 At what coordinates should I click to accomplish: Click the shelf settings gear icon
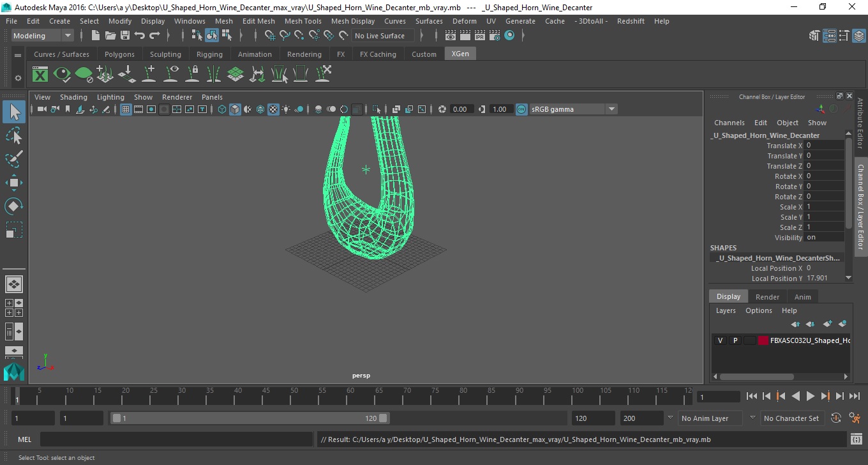18,78
